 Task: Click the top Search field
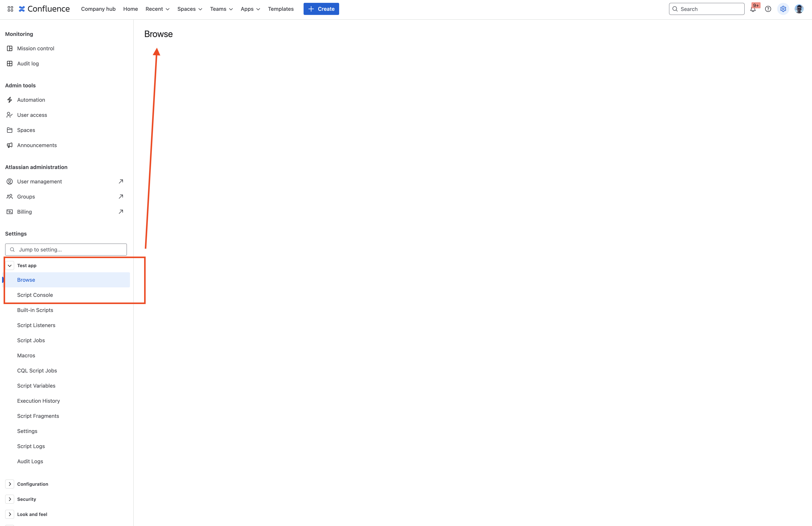[x=707, y=9]
